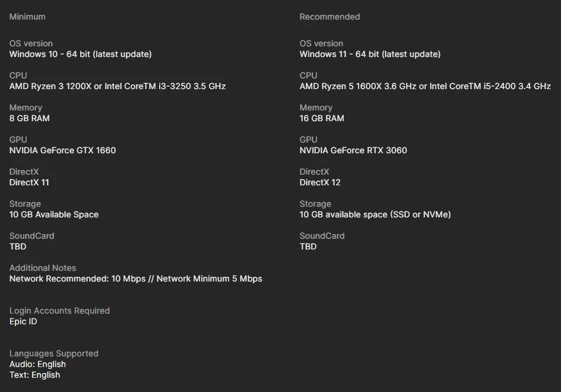Click the AMD Ryzen 5 1600X CPU line

[x=425, y=86]
